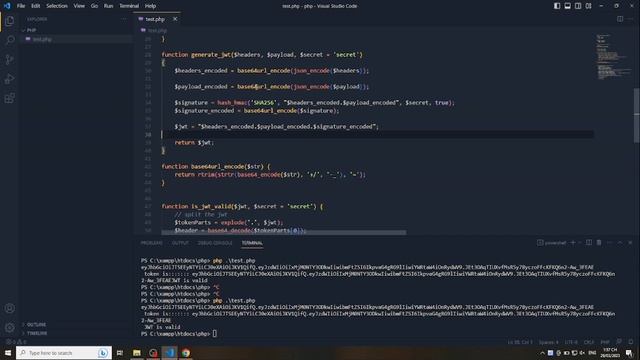Open the notifications bell in status bar
Viewport: 640px width, 360px height.
click(x=631, y=342)
